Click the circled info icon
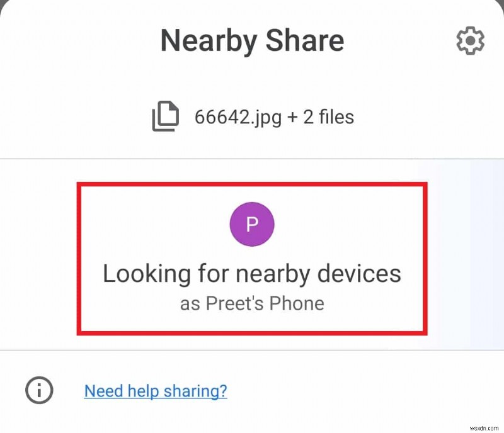504x433 pixels. click(38, 391)
